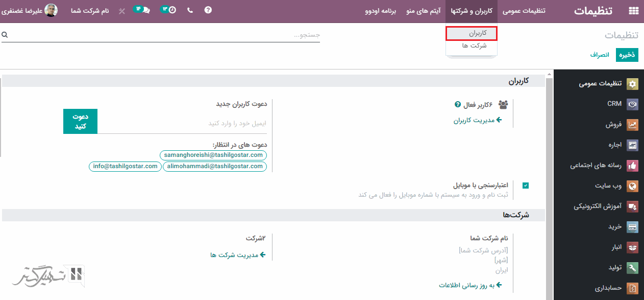Click pending invite samanghoreishi@tashilgostar.com
The height and width of the screenshot is (300, 644).
coord(213,155)
